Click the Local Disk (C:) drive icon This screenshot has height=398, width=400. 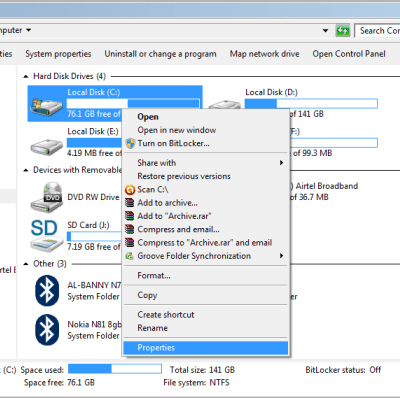coord(46,107)
